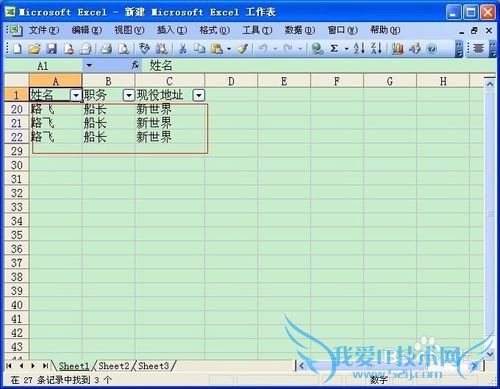
Task: Click the Undo arrow icon
Action: click(263, 49)
